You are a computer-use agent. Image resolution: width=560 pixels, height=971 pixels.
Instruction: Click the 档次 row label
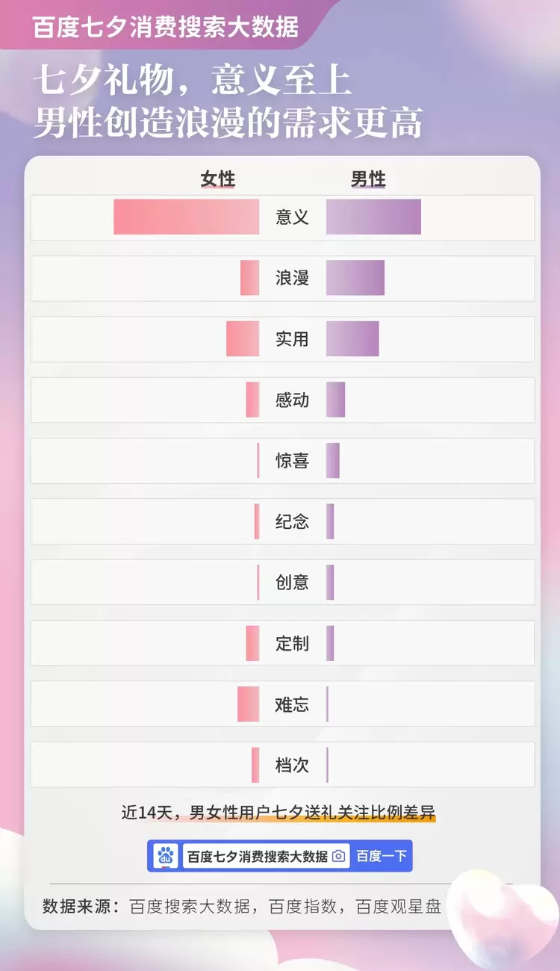pos(292,766)
